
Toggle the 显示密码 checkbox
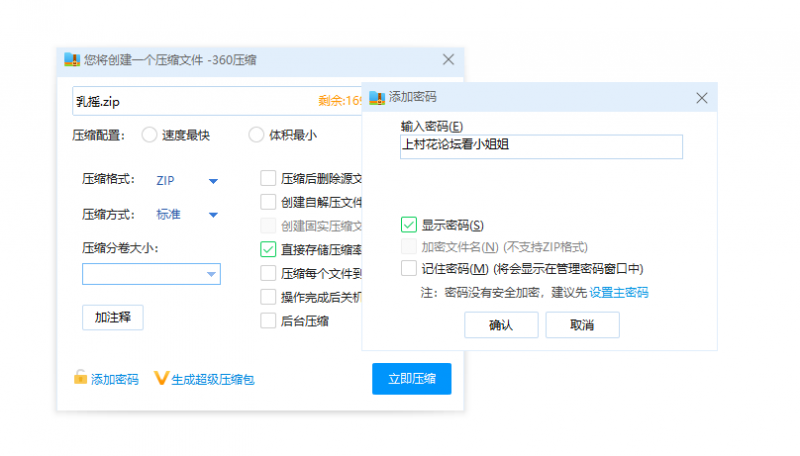point(408,224)
